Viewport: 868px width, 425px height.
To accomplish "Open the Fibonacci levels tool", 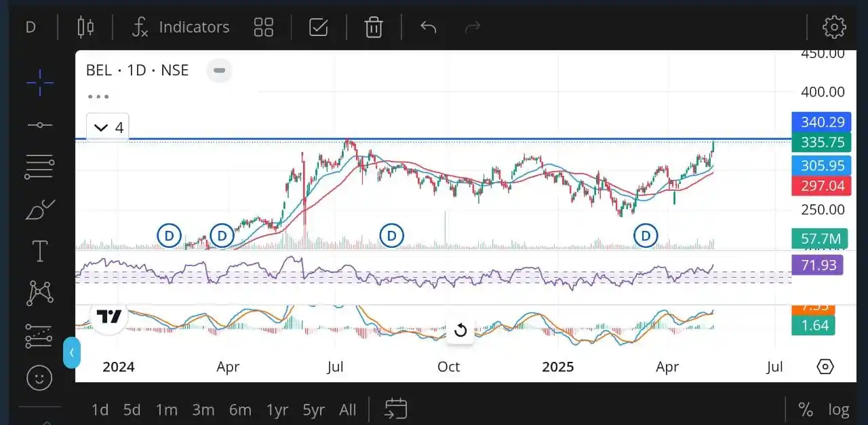I will click(x=40, y=167).
